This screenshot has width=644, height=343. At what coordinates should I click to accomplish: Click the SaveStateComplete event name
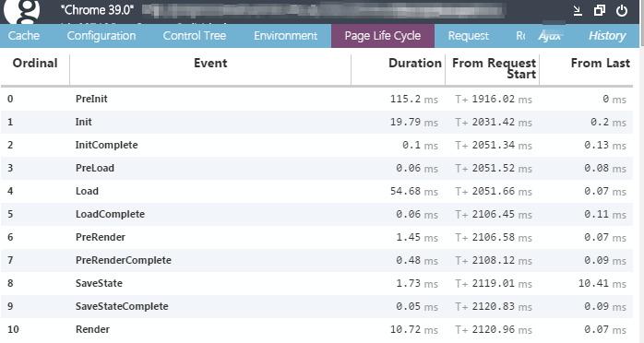coord(122,306)
